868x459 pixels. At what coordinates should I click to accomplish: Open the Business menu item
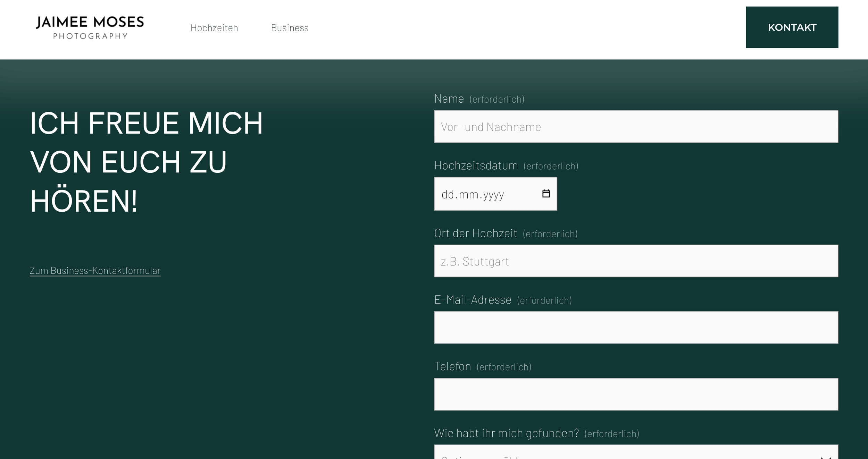[x=290, y=28]
